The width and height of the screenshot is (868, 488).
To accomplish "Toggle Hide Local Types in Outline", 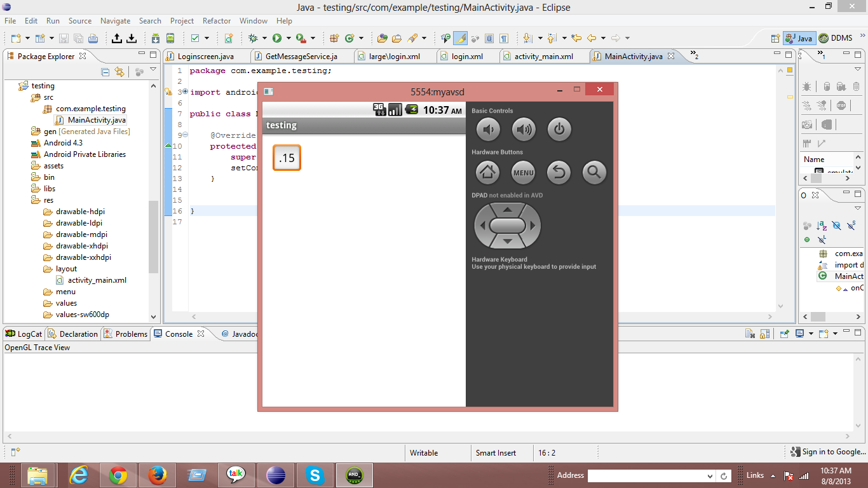I will click(822, 240).
